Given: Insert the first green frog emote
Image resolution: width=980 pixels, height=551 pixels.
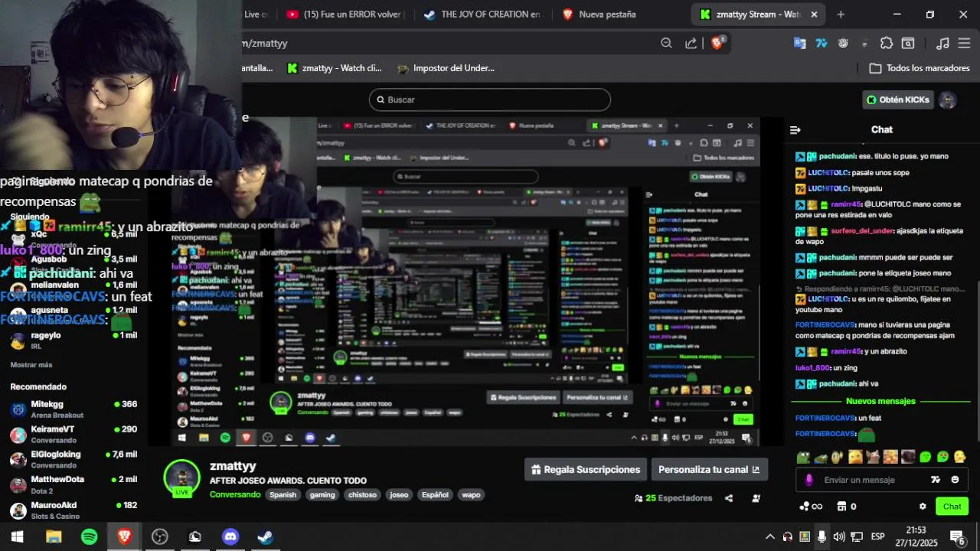Looking at the screenshot, I should coord(803,457).
